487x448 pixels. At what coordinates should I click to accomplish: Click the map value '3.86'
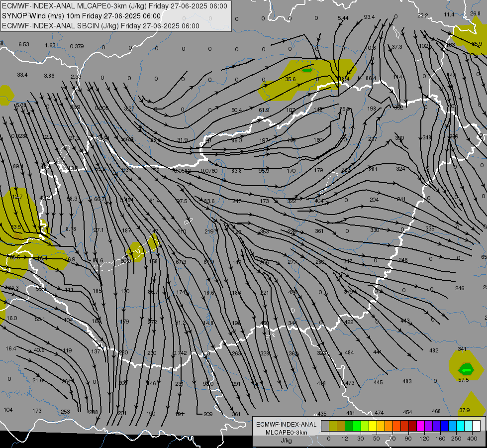[x=49, y=76]
